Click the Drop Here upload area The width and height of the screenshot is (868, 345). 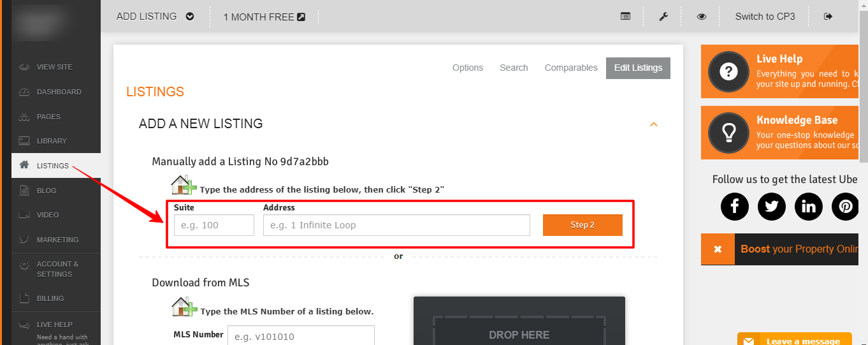click(x=519, y=332)
